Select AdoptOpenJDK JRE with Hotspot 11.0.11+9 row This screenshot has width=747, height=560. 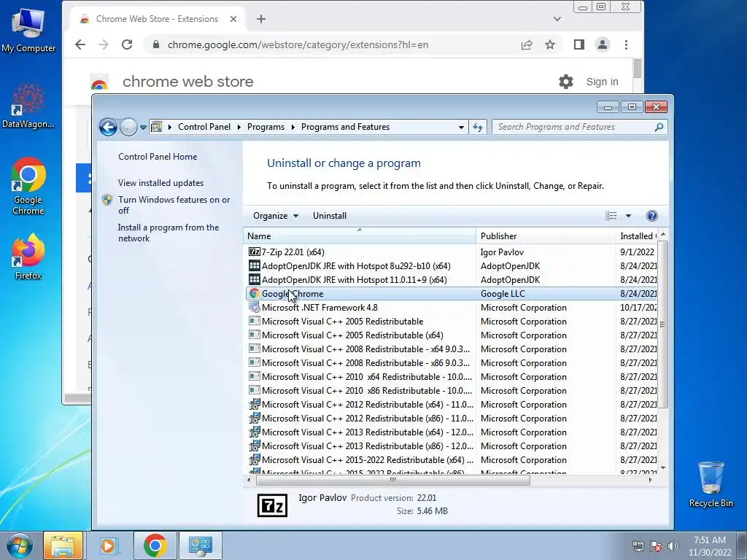point(452,279)
